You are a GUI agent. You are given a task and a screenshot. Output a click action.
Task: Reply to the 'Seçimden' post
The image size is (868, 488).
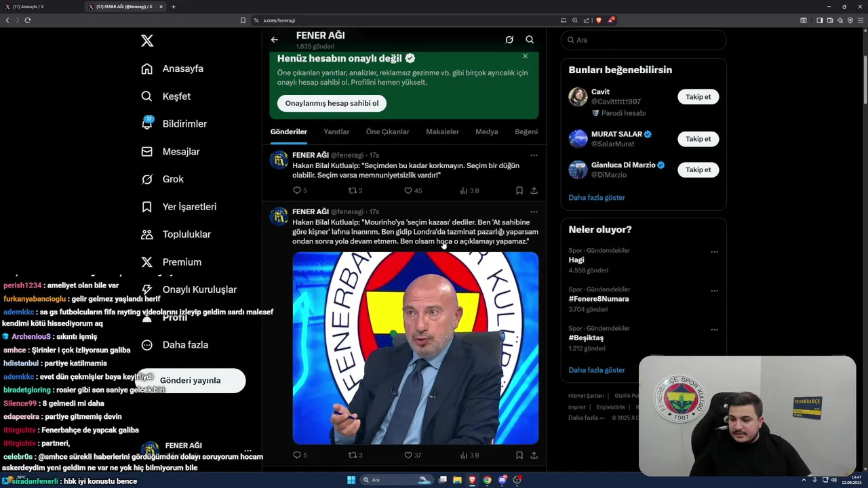pyautogui.click(x=300, y=190)
